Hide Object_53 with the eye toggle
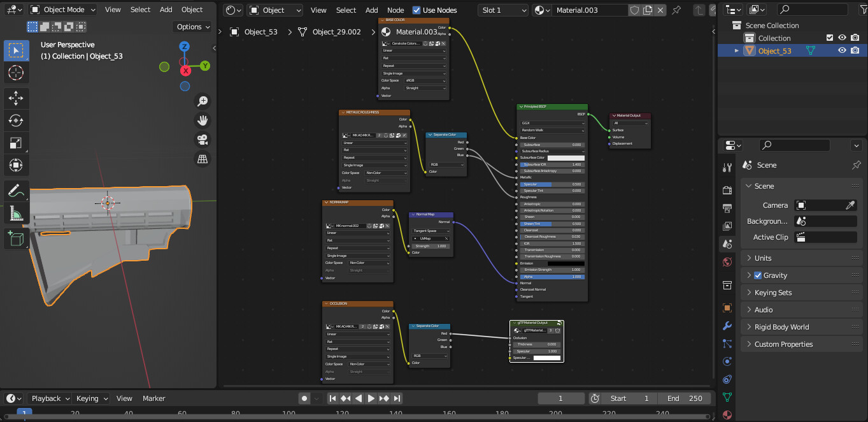The image size is (868, 422). 842,50
